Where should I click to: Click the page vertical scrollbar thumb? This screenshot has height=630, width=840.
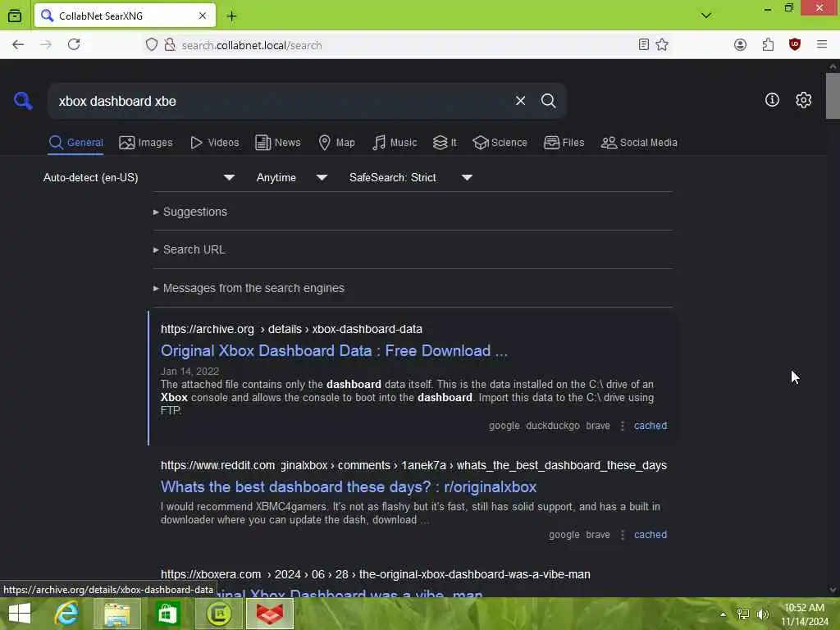click(x=833, y=95)
